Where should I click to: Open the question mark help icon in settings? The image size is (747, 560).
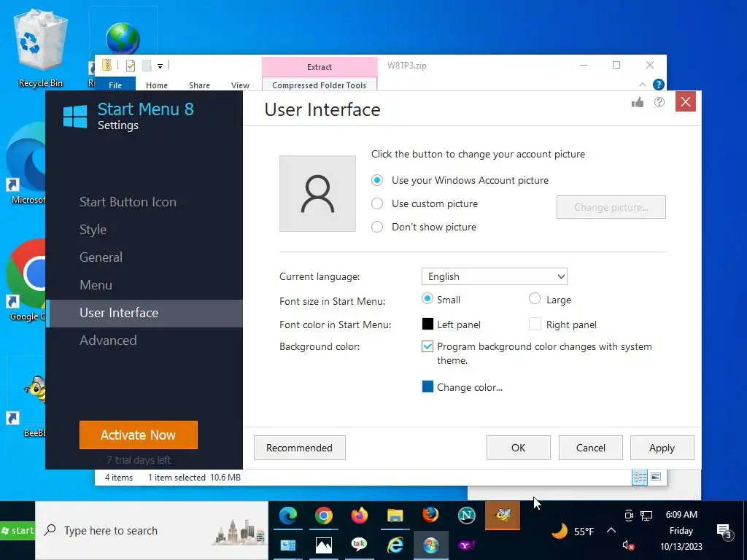pos(659,102)
